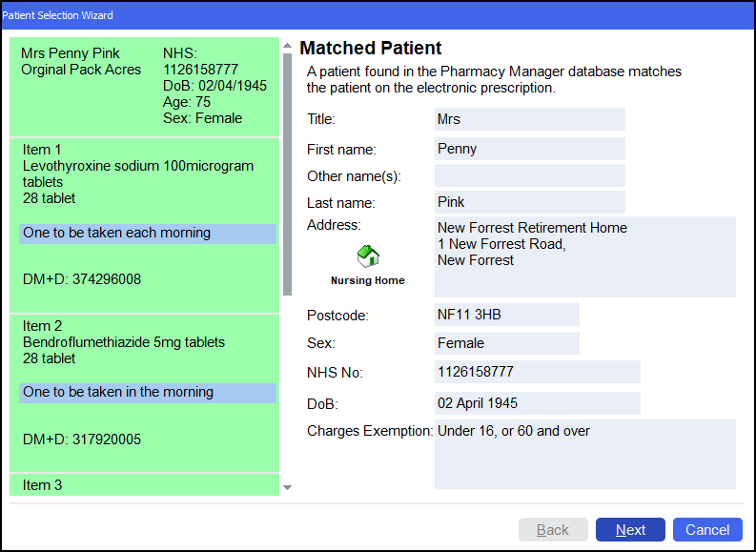This screenshot has width=756, height=552.
Task: Click the DoB field 02 April 1945
Action: [x=537, y=402]
